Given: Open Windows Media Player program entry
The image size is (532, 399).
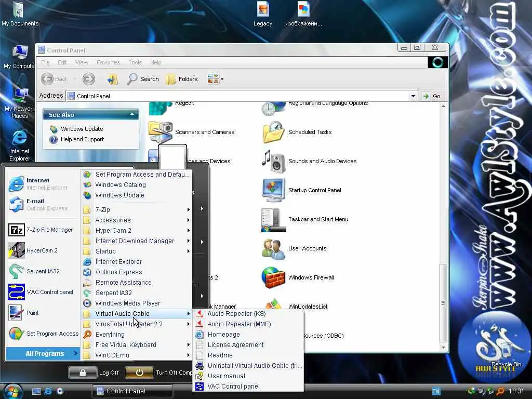Looking at the screenshot, I should pos(137,303).
